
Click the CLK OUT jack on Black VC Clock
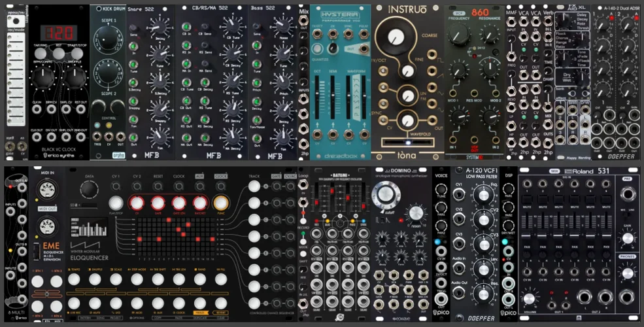[36, 139]
